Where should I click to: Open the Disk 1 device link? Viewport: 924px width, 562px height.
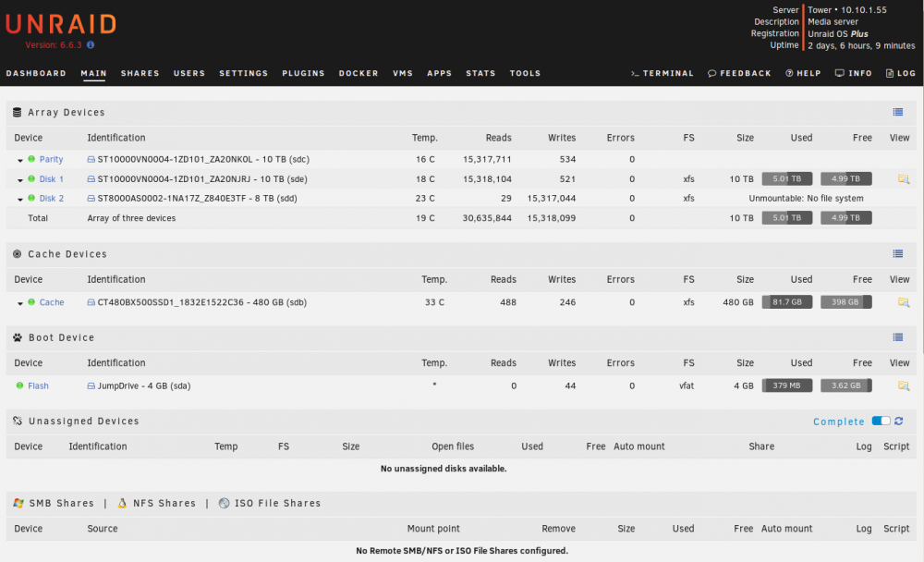(x=51, y=178)
